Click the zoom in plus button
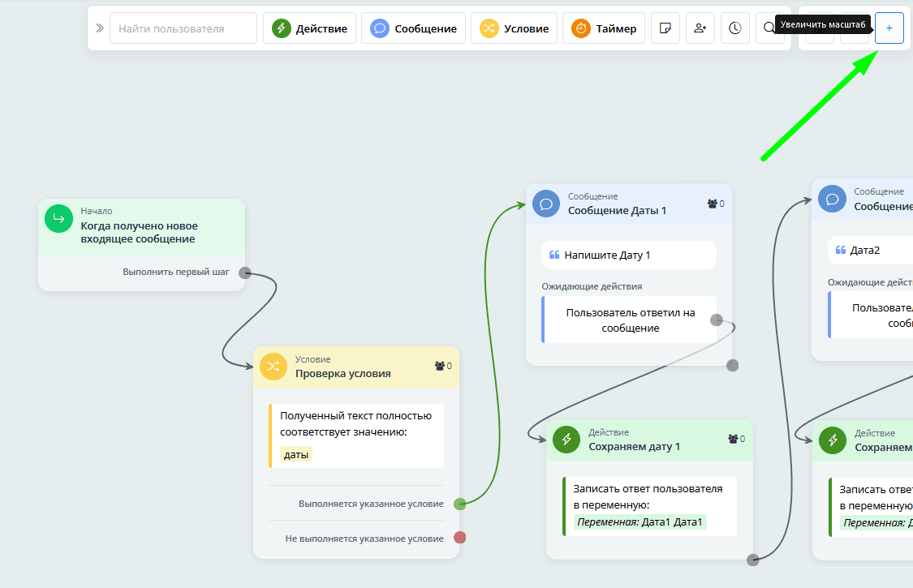The width and height of the screenshot is (913, 588). tap(889, 28)
